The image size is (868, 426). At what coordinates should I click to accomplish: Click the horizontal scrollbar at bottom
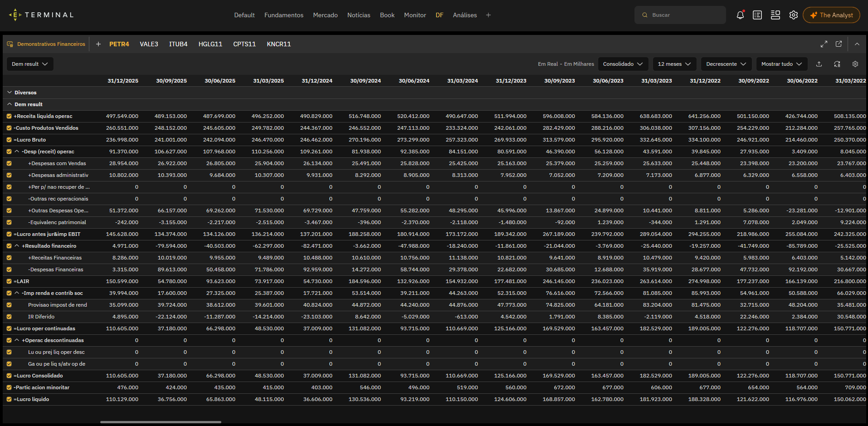(161, 422)
